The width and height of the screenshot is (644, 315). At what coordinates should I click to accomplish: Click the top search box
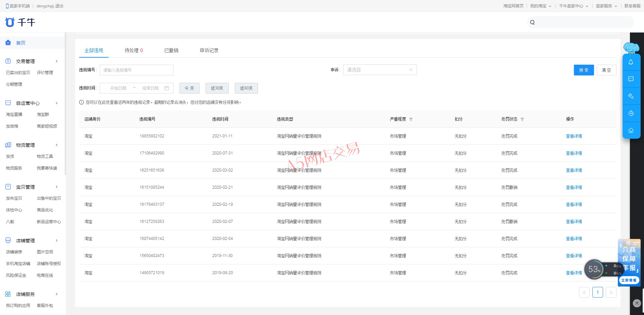581,22
